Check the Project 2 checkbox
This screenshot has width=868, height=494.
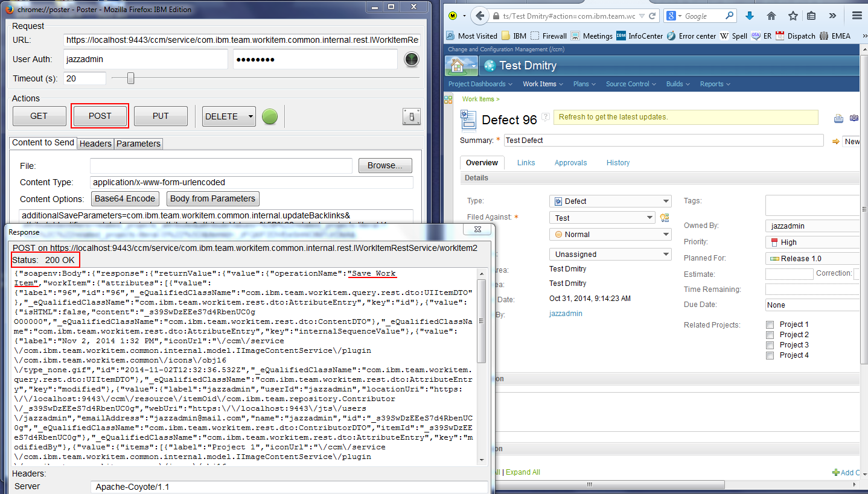770,335
